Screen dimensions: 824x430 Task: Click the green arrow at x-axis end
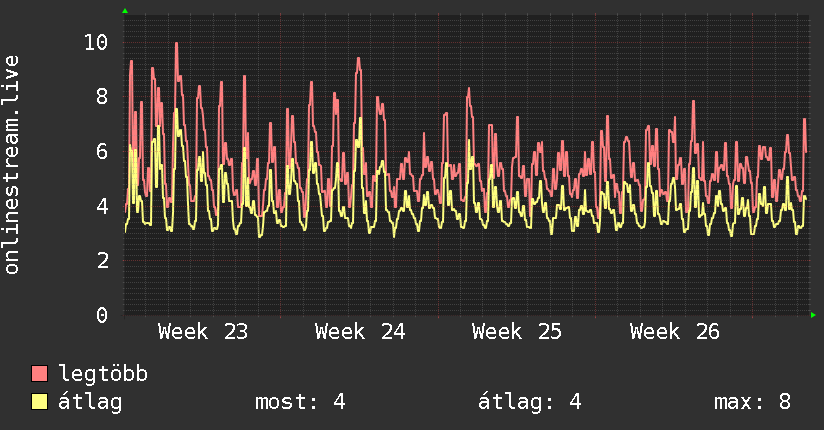[813, 315]
